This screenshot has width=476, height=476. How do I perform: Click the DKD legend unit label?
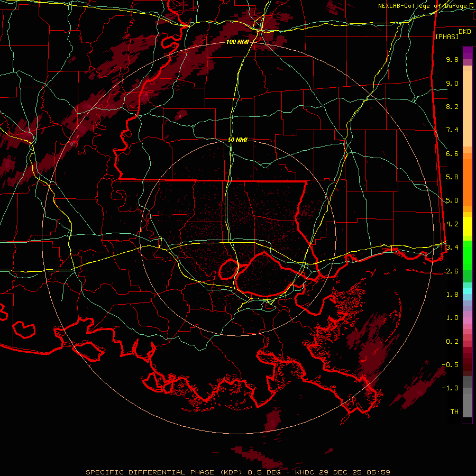pos(465,32)
